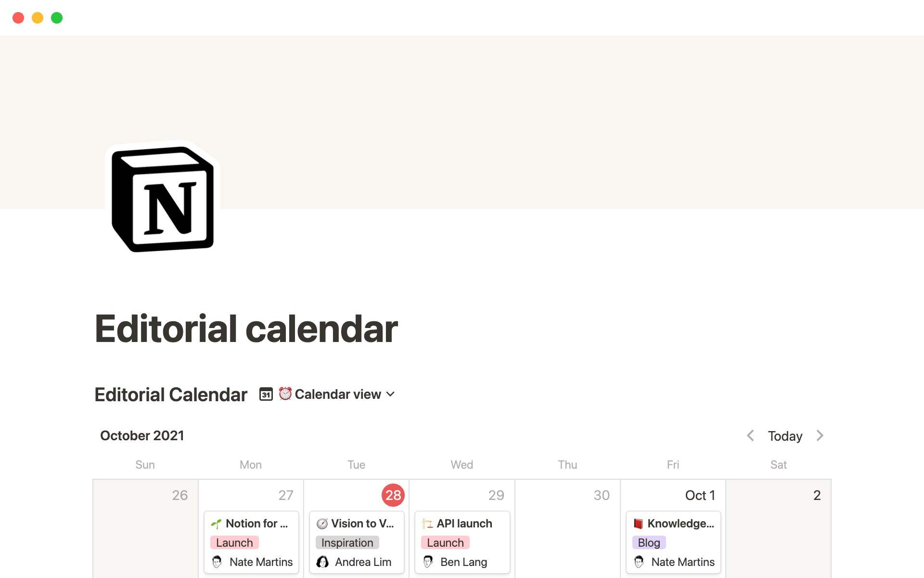Viewport: 924px width, 578px height.
Task: Click the backward navigation chevron arrow
Action: point(750,435)
